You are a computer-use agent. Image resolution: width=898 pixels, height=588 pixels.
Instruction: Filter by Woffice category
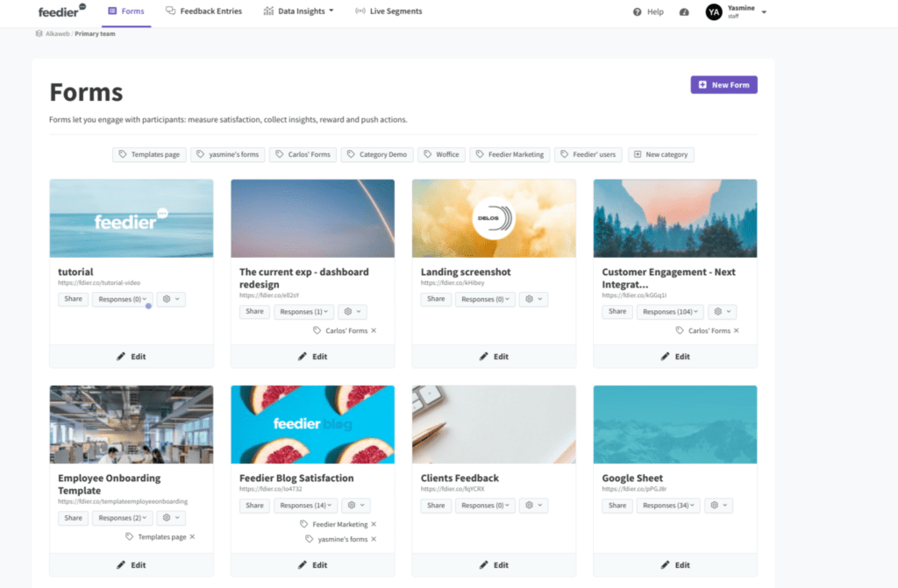[441, 154]
